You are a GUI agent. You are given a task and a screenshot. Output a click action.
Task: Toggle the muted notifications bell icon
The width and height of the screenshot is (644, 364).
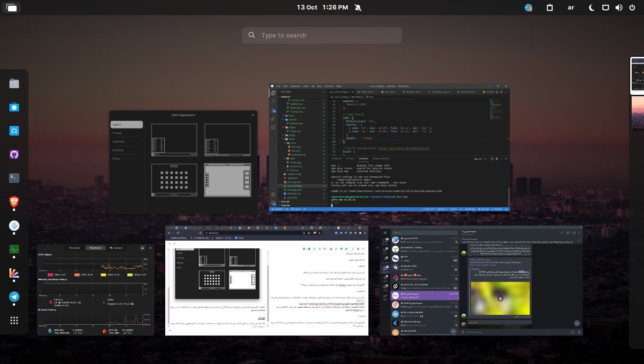[x=358, y=8]
